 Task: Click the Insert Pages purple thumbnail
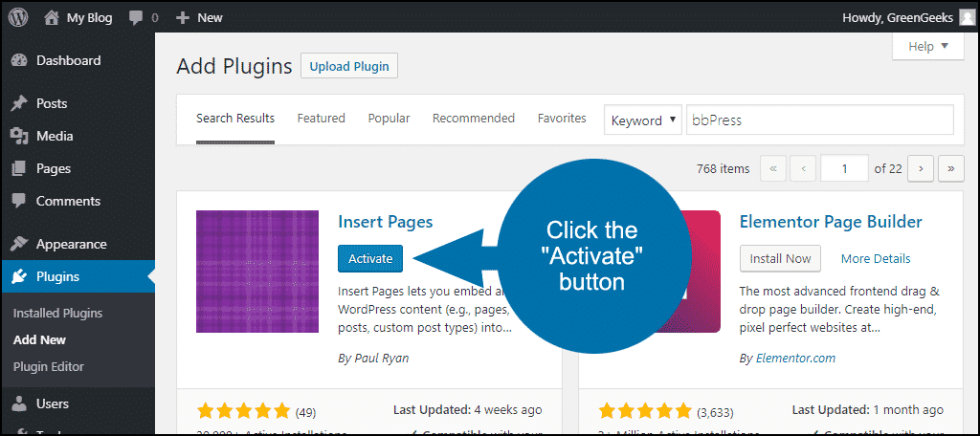(x=257, y=272)
